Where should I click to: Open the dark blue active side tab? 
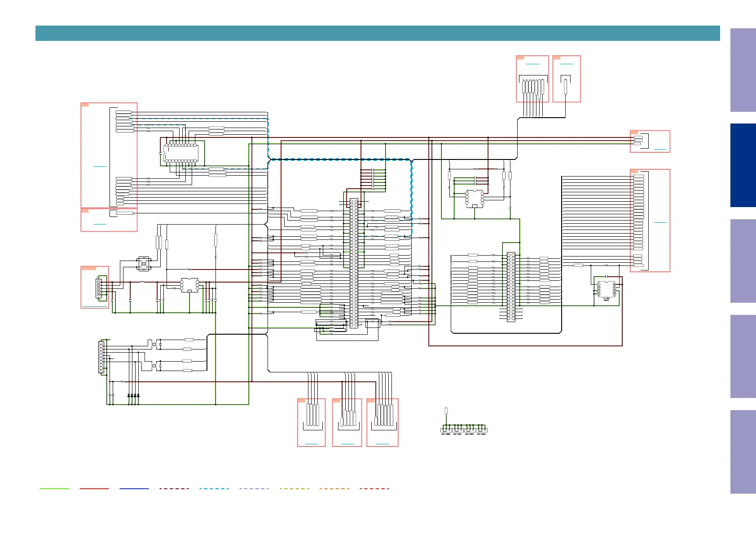(743, 165)
